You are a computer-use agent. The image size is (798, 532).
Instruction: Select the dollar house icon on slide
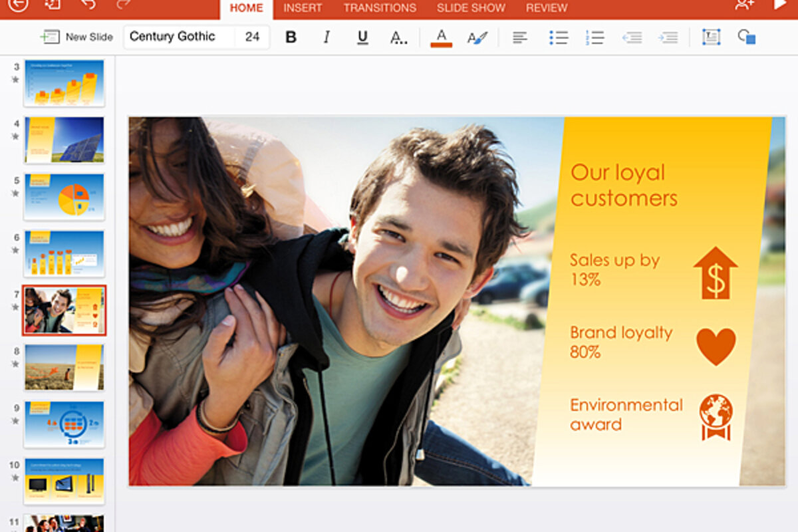[716, 273]
